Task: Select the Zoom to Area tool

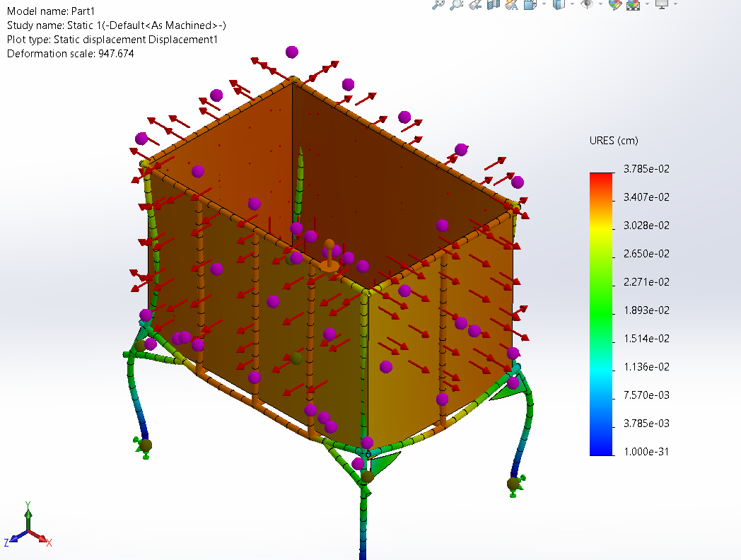Action: 457,4
